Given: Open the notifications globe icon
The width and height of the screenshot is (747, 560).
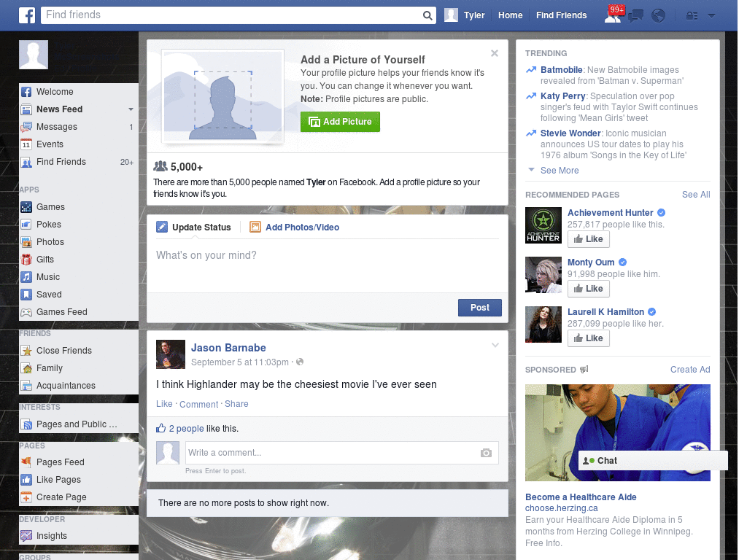Looking at the screenshot, I should coord(659,16).
